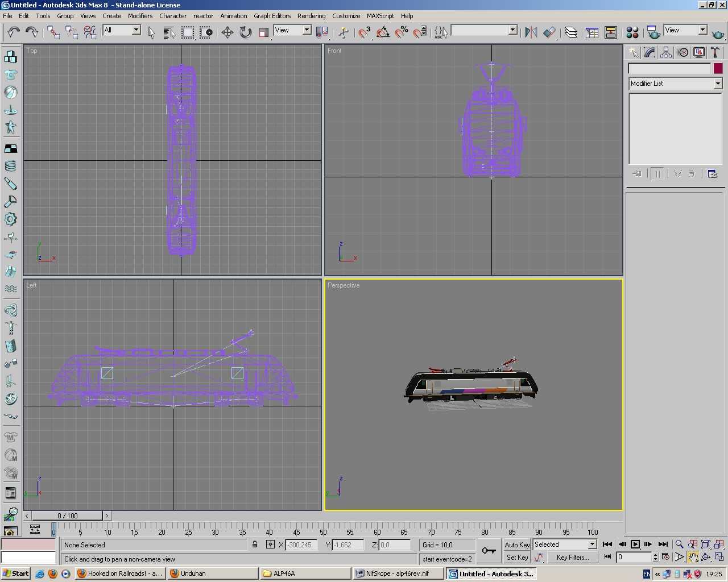Click the Mirror tool icon

(531, 32)
